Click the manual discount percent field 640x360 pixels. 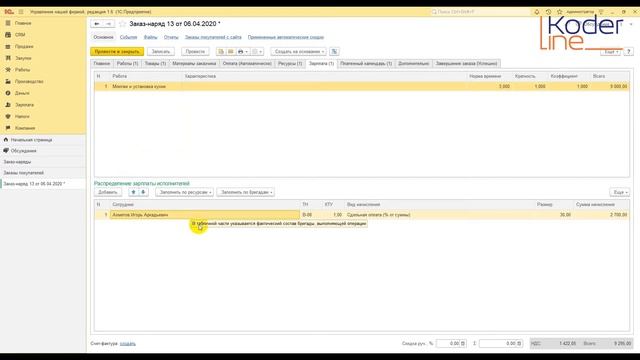451,344
